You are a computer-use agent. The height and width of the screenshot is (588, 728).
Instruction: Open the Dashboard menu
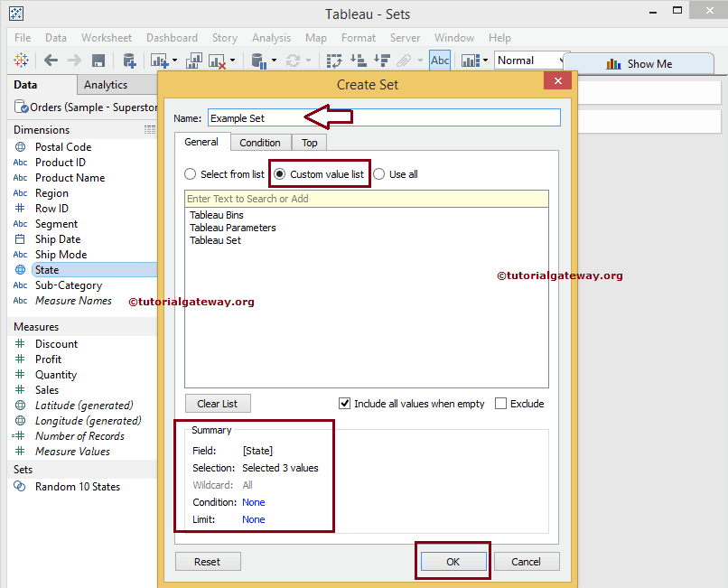click(172, 38)
